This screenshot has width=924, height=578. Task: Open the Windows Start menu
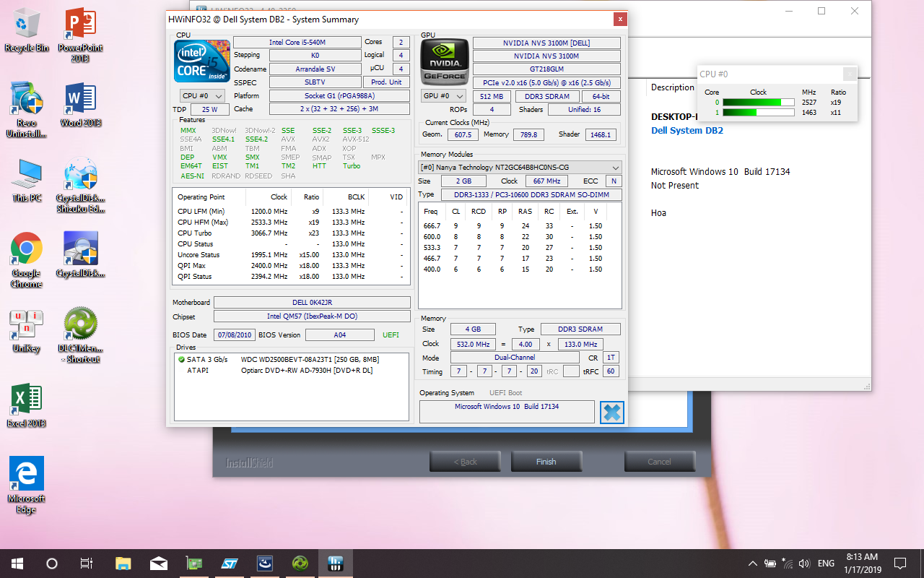click(x=17, y=563)
